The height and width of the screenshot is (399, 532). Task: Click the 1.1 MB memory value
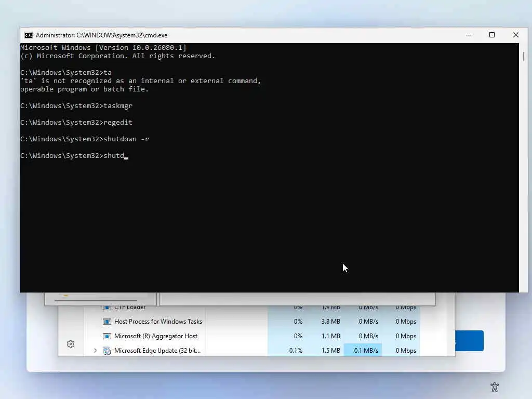click(x=330, y=336)
